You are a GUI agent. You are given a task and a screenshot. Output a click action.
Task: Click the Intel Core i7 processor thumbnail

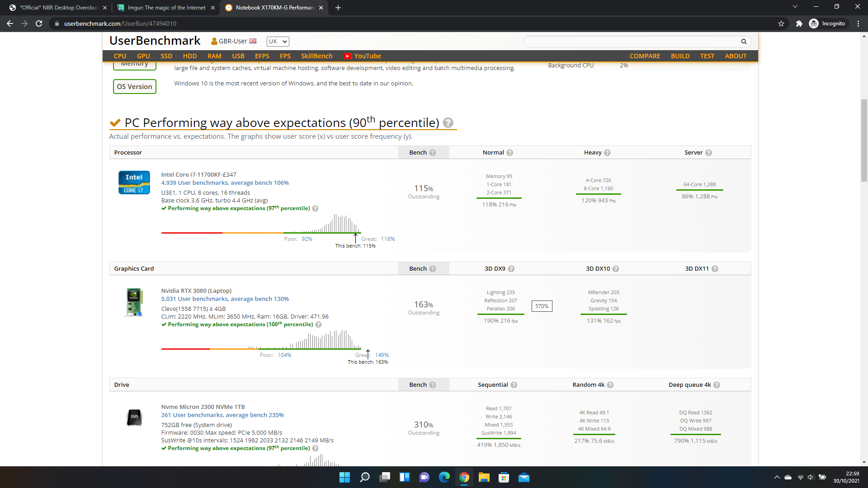click(x=134, y=183)
